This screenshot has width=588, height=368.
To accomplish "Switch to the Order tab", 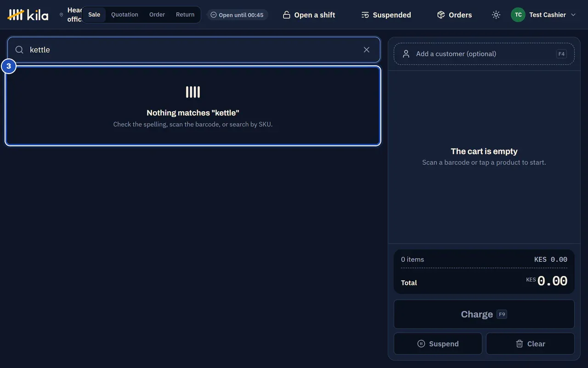I will 157,15.
